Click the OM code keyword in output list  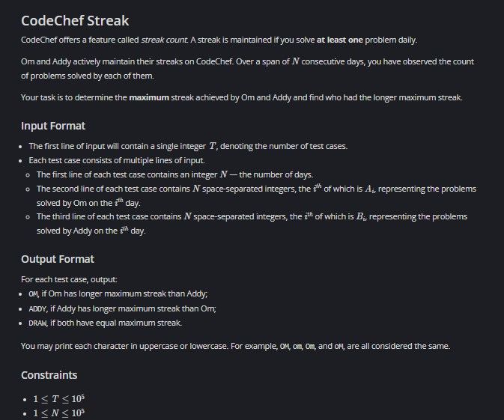click(x=33, y=294)
